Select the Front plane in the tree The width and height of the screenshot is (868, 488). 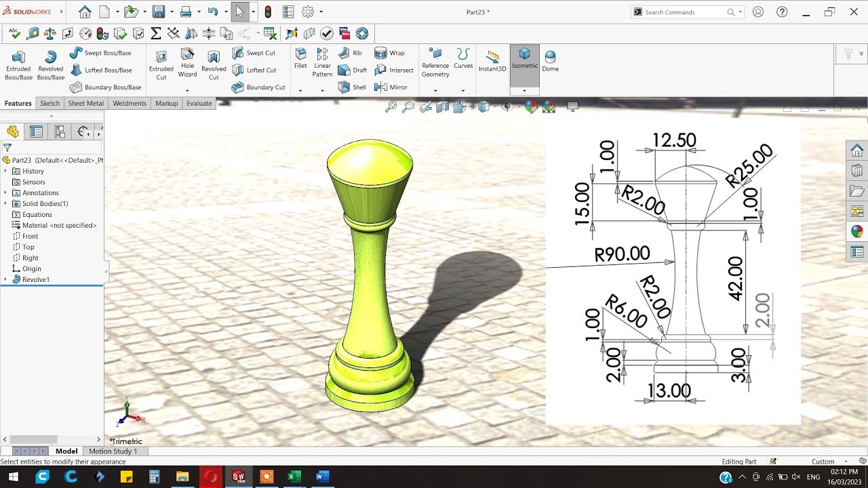click(26, 236)
